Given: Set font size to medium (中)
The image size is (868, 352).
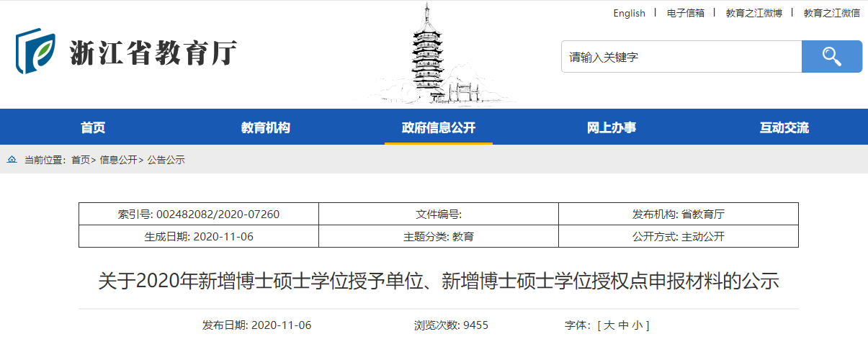Looking at the screenshot, I should pyautogui.click(x=623, y=325).
